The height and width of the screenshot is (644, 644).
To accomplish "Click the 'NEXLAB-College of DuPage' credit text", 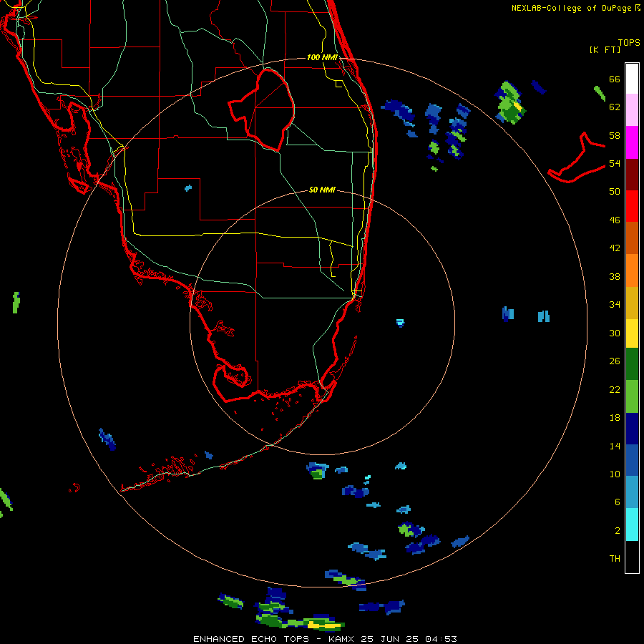I will pos(571,8).
